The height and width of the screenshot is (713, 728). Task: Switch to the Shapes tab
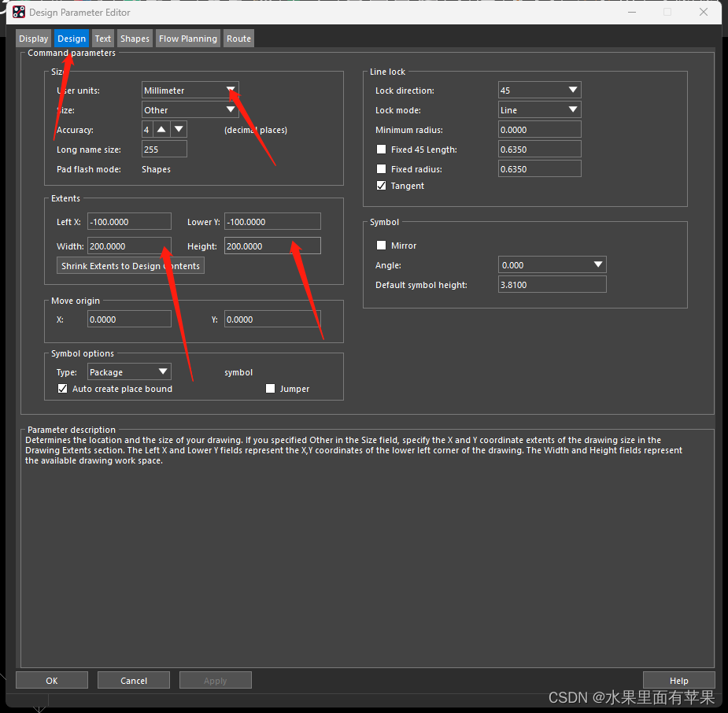pyautogui.click(x=135, y=39)
